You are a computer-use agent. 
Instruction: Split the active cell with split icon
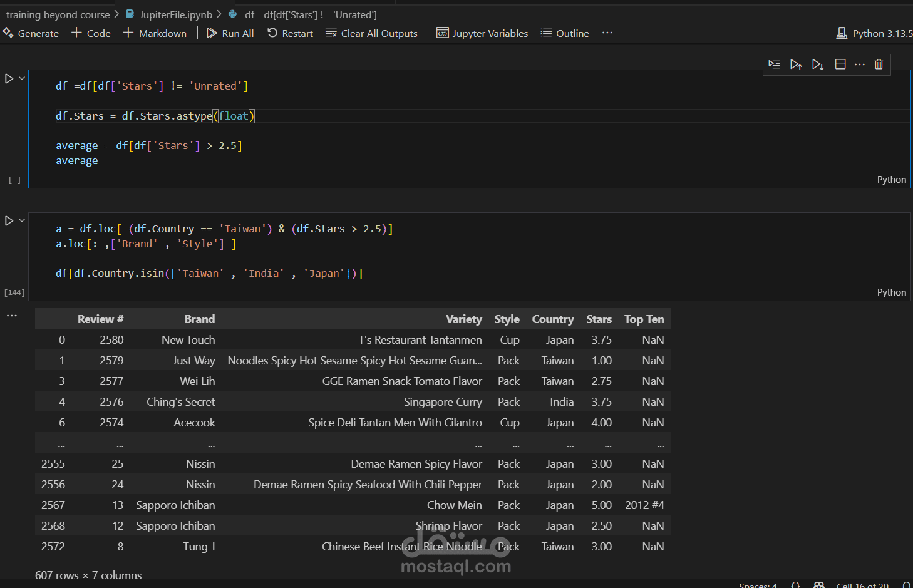coord(840,64)
